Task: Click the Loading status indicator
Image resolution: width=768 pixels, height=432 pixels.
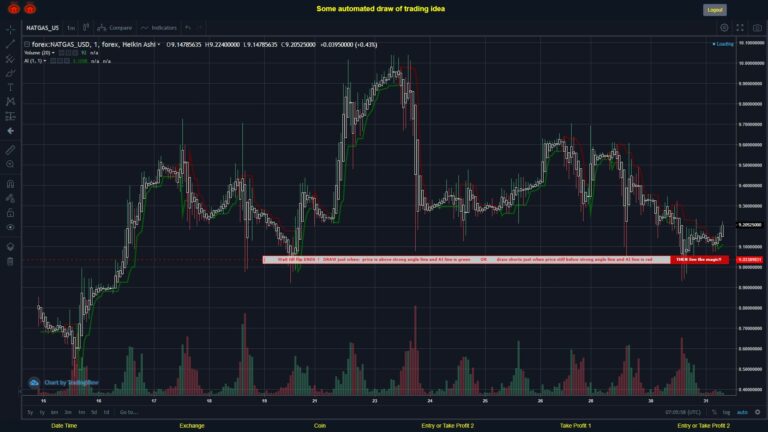Action: point(723,44)
